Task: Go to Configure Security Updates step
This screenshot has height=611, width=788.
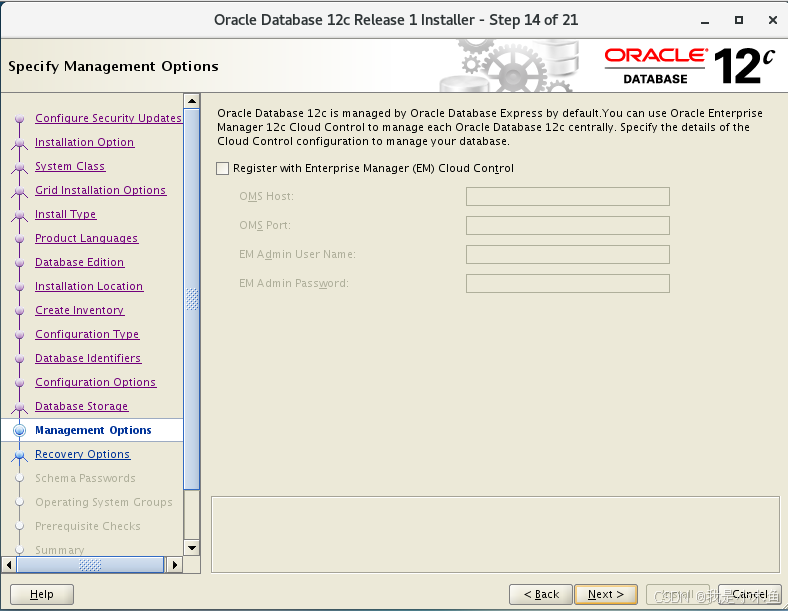Action: (x=108, y=118)
